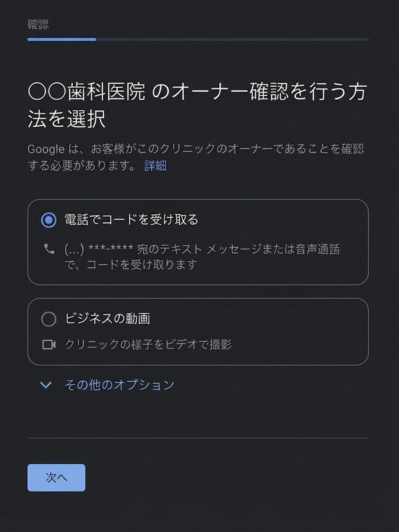Expand the chevron beside その他のオプション

coord(46,385)
